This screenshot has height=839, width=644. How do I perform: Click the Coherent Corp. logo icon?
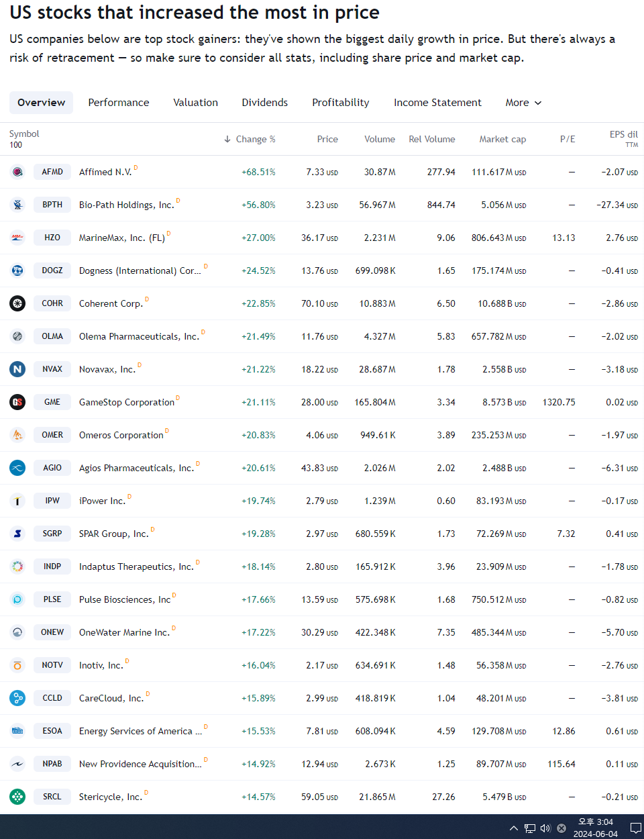[x=17, y=303]
